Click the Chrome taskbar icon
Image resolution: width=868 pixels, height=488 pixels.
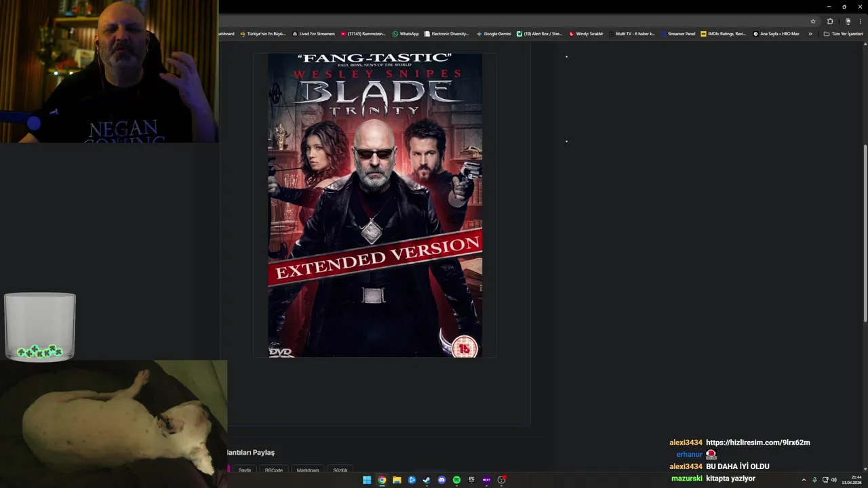pyautogui.click(x=382, y=480)
